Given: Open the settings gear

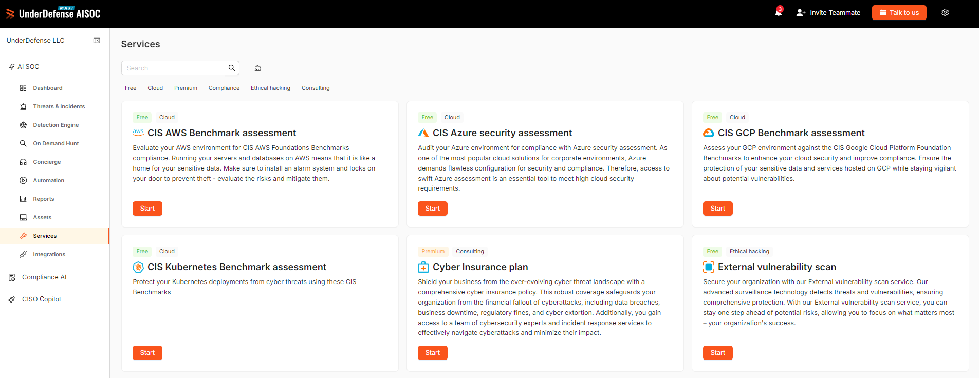Looking at the screenshot, I should click(945, 12).
